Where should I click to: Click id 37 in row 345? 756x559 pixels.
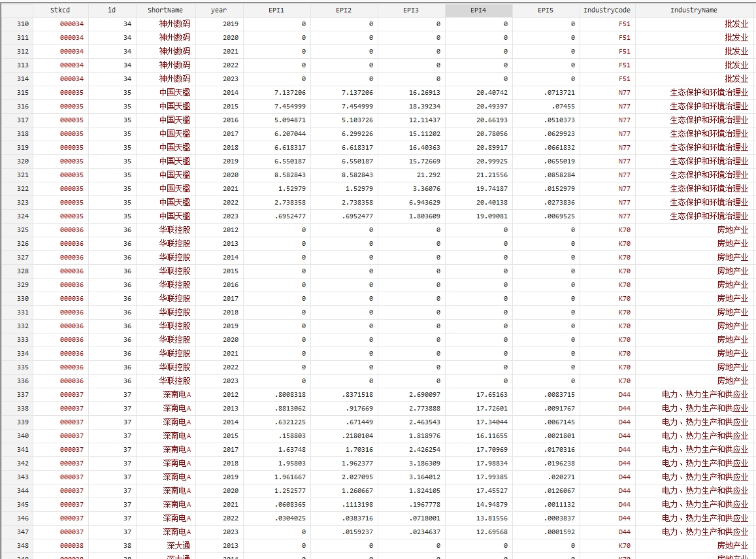point(127,505)
